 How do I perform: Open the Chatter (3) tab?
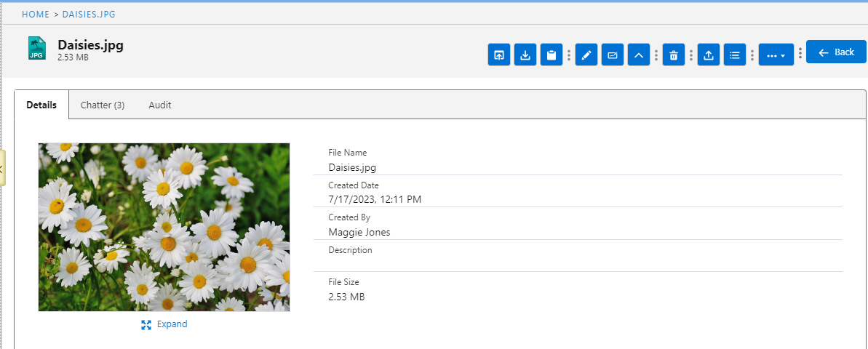click(x=103, y=105)
